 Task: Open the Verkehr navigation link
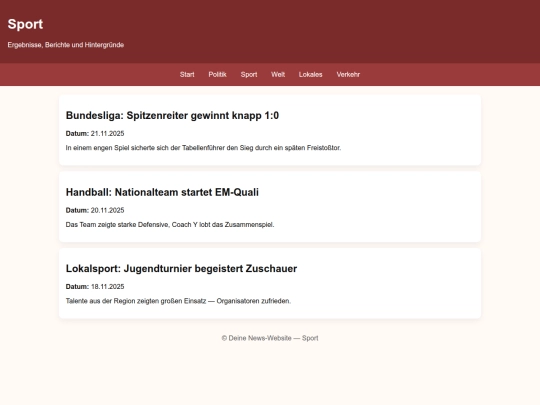tap(348, 74)
